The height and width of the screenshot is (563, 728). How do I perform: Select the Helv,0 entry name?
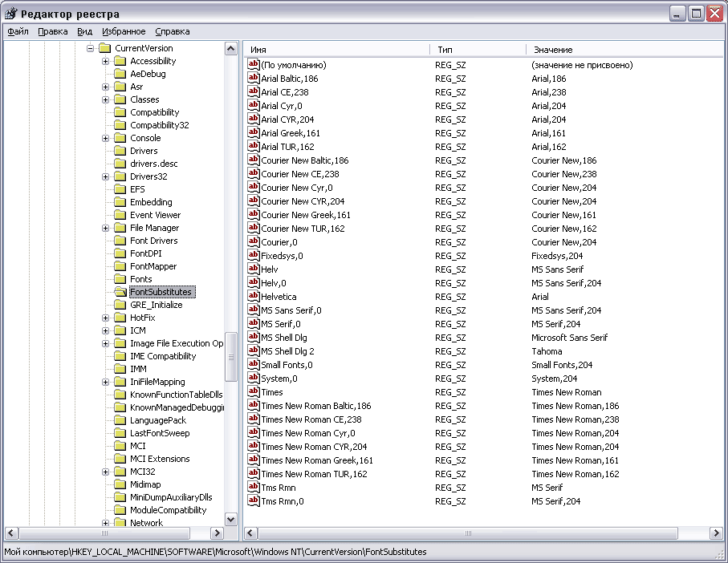(x=274, y=283)
